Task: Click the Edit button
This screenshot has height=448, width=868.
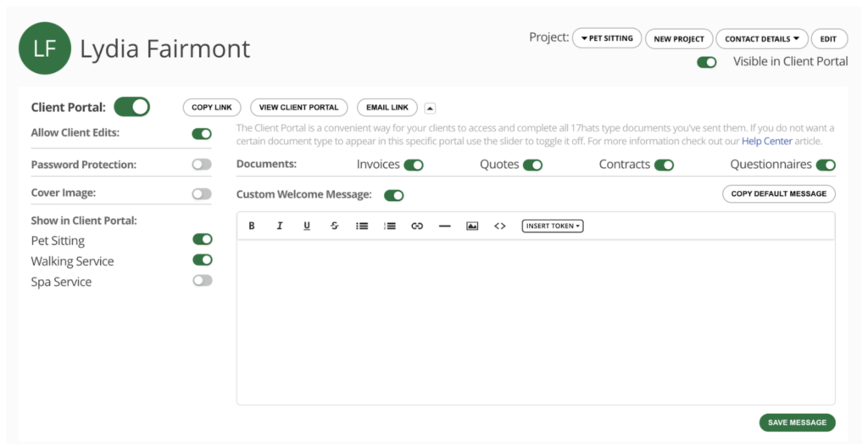Action: point(829,39)
